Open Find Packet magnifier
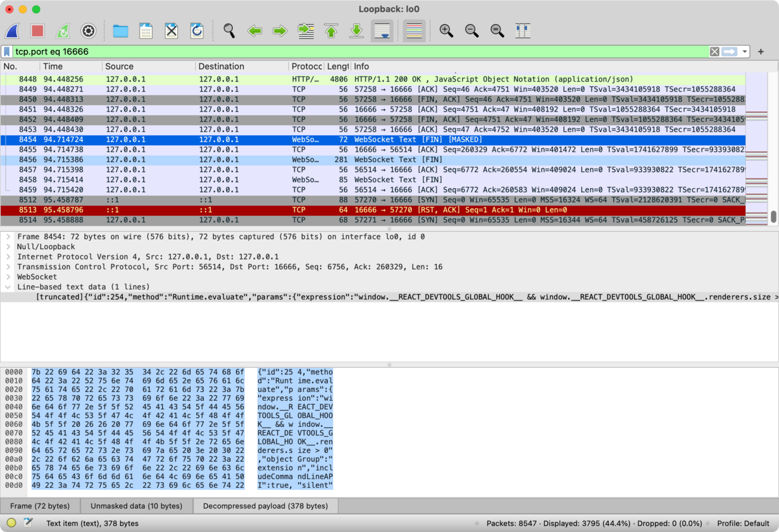The width and height of the screenshot is (779, 532). point(229,30)
